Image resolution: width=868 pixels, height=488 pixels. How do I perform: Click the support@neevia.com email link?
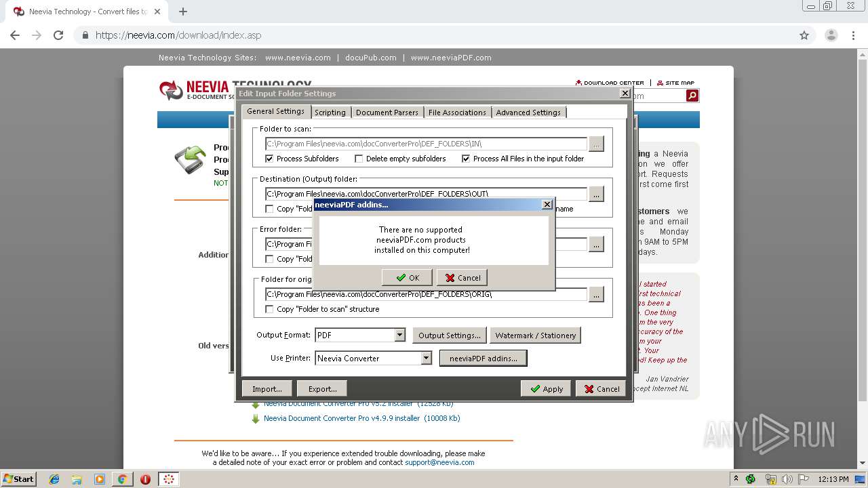pos(439,462)
